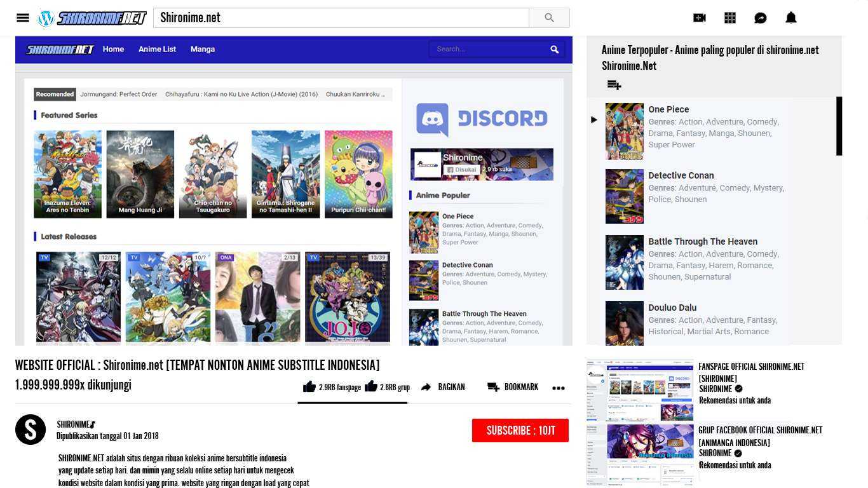The height and width of the screenshot is (488, 868).
Task: Click the playlist add icon under Anime Terpopuler
Action: click(614, 85)
